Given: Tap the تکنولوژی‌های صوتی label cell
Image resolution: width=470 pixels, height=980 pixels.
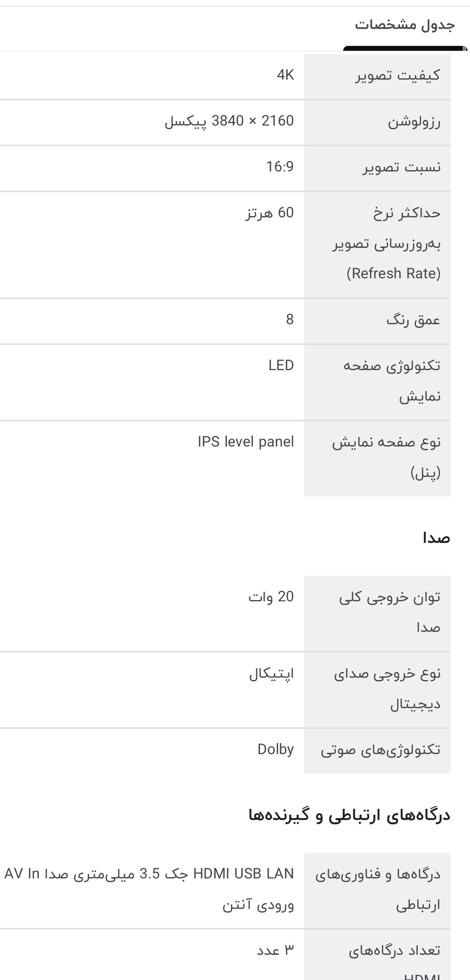Looking at the screenshot, I should [x=380, y=750].
